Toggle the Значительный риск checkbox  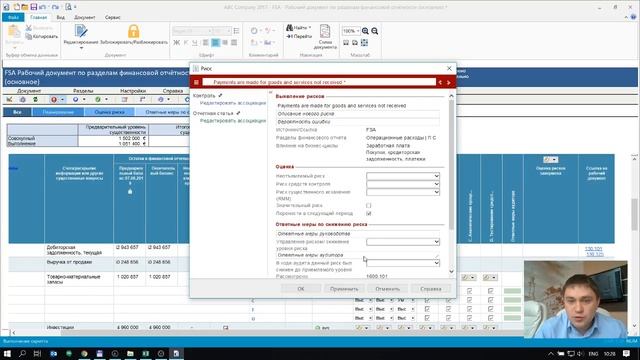click(x=369, y=206)
